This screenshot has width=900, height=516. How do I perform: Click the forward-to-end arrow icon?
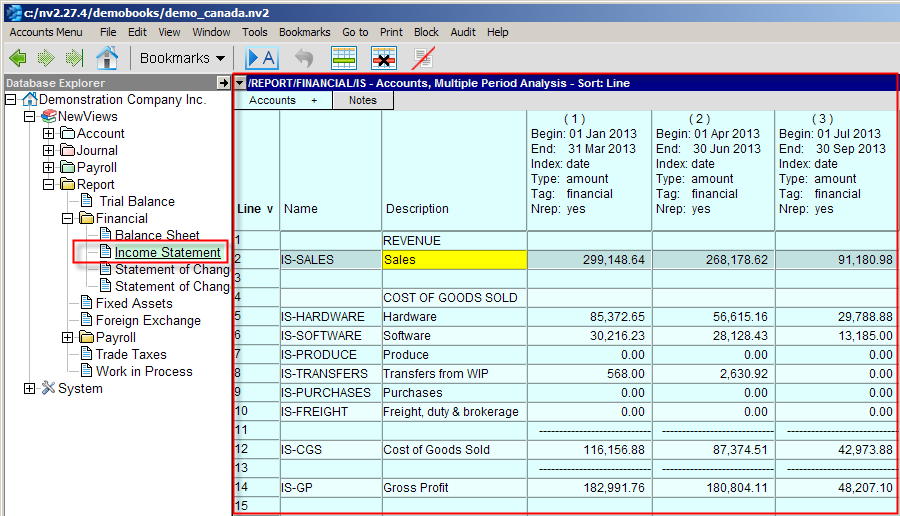coord(74,58)
